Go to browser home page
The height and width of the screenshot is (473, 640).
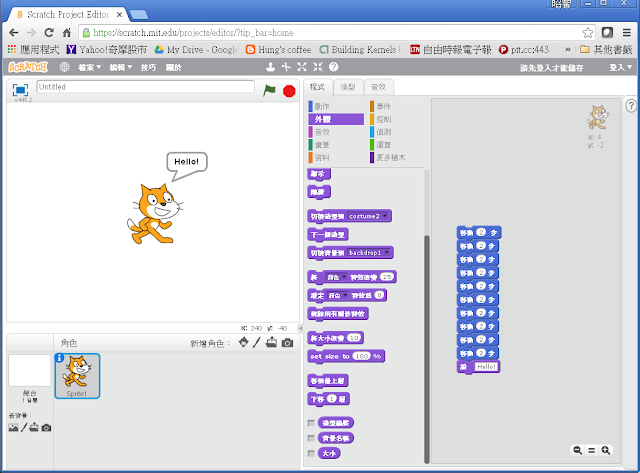pyautogui.click(x=67, y=33)
